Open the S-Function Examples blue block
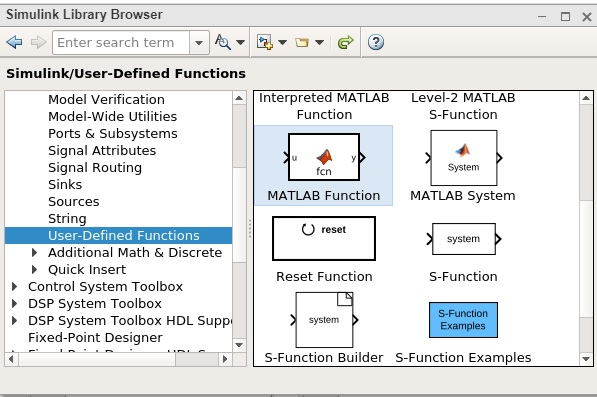Image resolution: width=597 pixels, height=397 pixels. pos(463,320)
